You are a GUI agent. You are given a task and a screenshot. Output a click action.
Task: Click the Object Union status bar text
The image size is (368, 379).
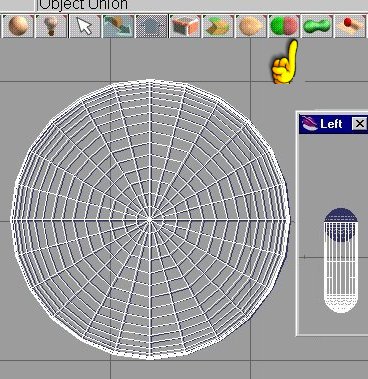pos(84,5)
